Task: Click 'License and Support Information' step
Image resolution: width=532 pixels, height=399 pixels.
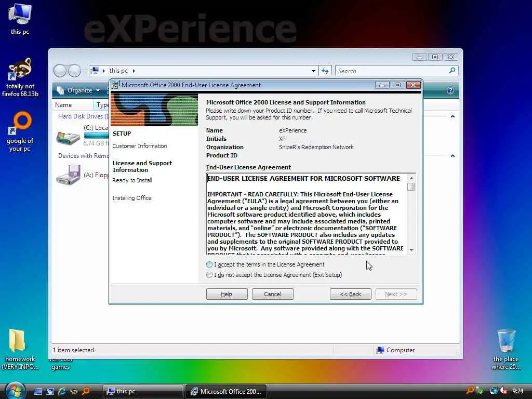Action: coord(142,166)
